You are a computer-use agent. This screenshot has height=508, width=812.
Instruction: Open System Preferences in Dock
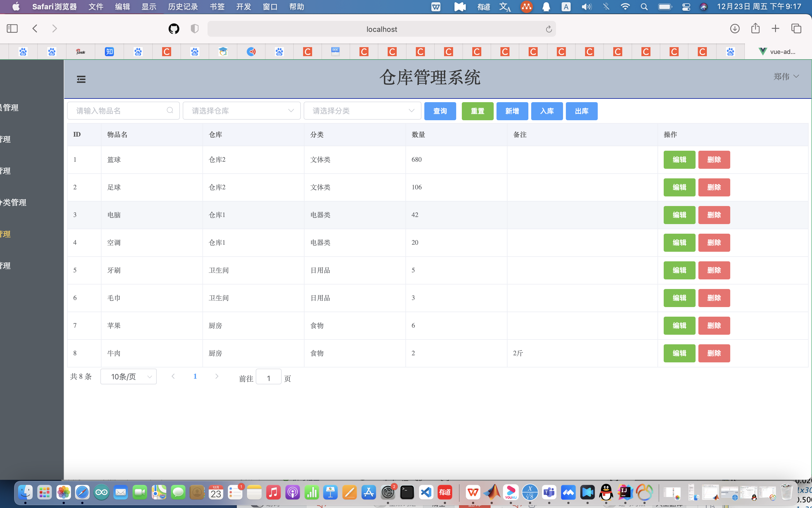click(388, 493)
